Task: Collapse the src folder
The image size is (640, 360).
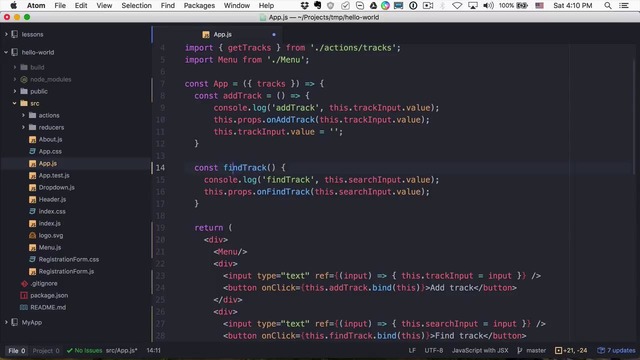Action: click(15, 103)
